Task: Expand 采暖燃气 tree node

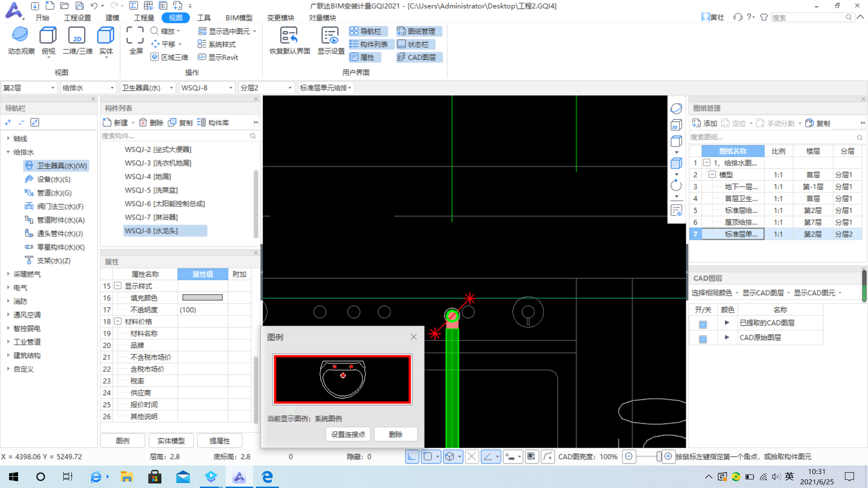Action: click(8, 274)
